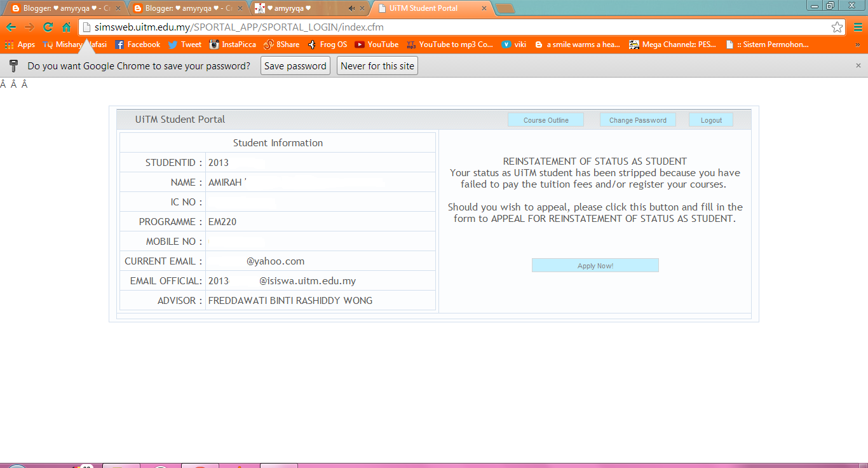Show more bookmarks with the chevron
The height and width of the screenshot is (468, 868).
coord(857,45)
